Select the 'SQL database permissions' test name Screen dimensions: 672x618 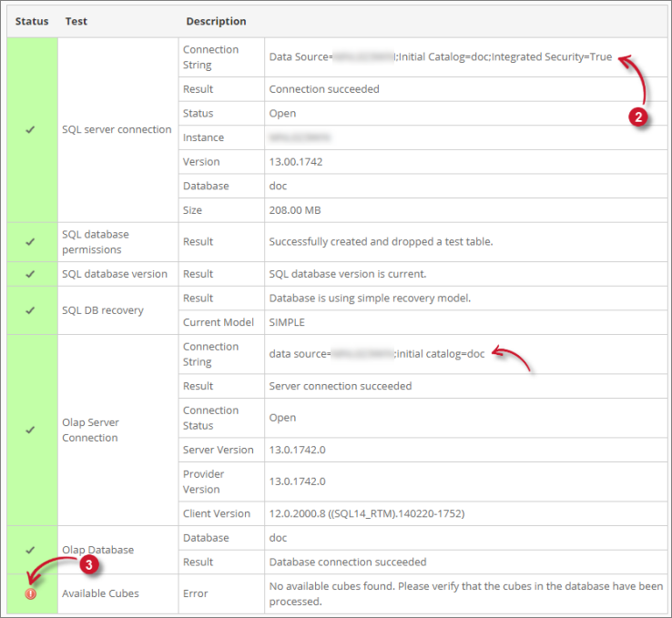click(96, 242)
